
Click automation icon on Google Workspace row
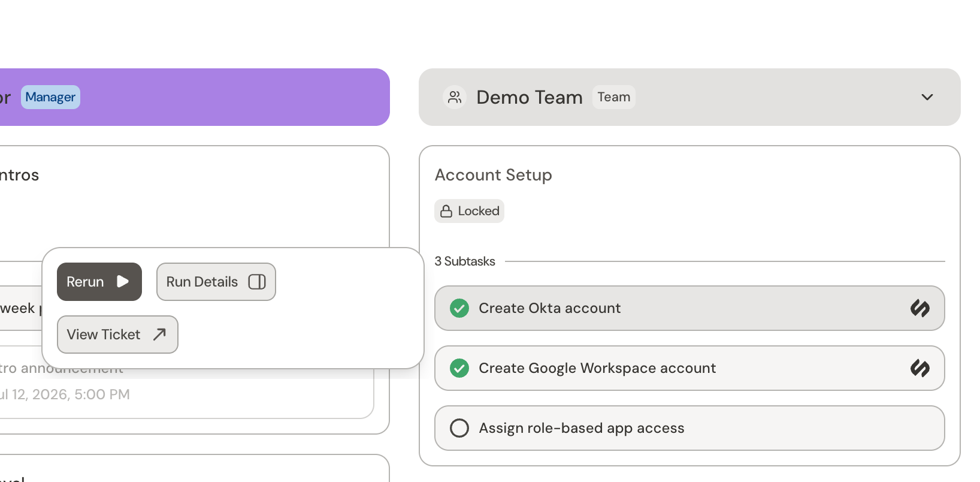920,368
